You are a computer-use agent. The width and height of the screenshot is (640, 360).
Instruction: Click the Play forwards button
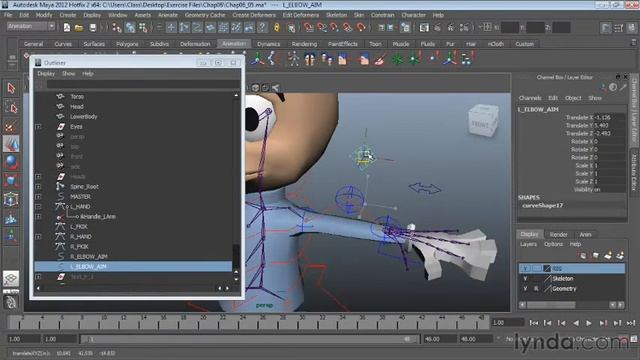tap(589, 323)
